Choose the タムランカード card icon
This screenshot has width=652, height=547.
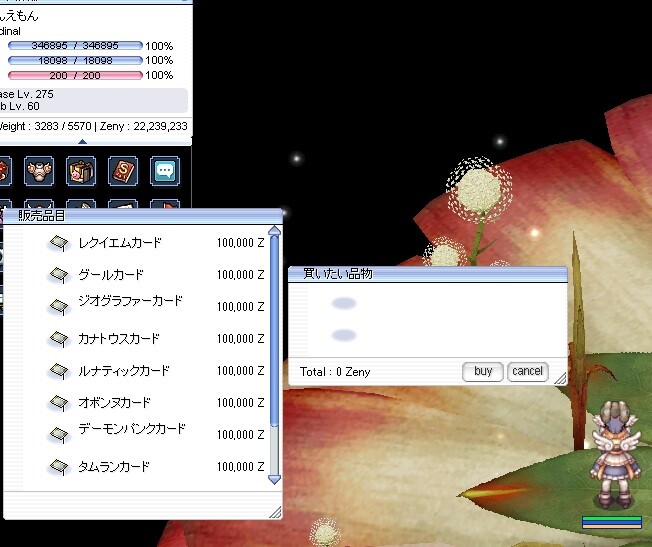[x=58, y=467]
